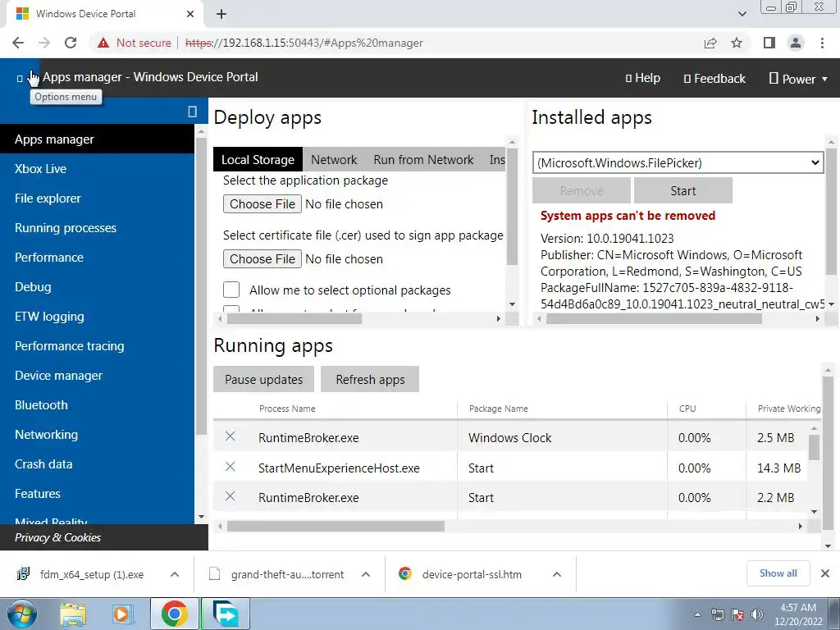Close StartMenuExperienceHost.exe with its X icon
Viewport: 840px width, 630px height.
pyautogui.click(x=231, y=467)
